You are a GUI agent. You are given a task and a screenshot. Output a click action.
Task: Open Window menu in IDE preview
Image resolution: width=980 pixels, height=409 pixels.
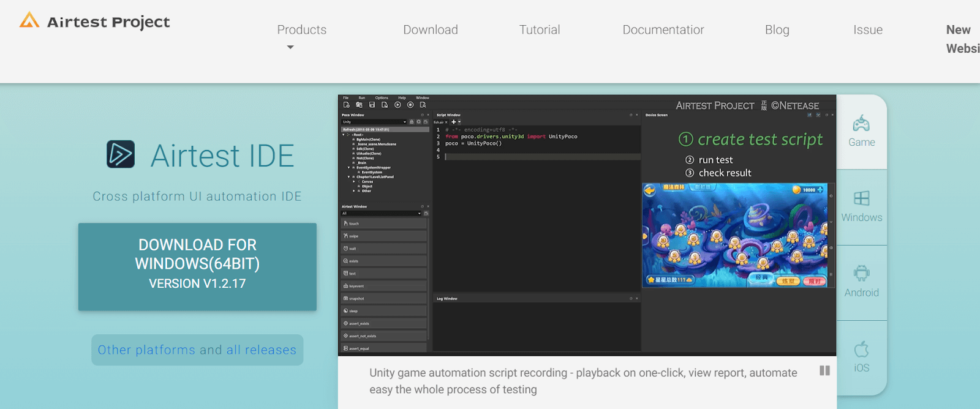coord(423,98)
